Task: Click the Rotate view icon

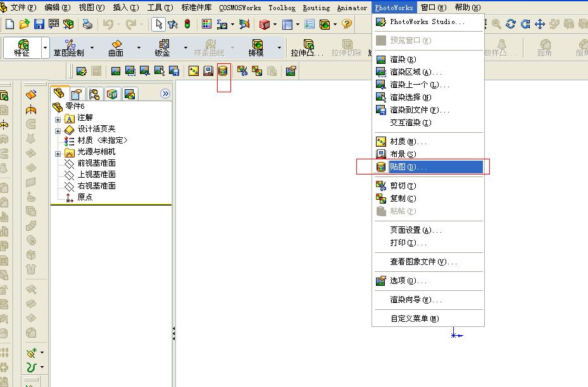Action: tap(511, 25)
